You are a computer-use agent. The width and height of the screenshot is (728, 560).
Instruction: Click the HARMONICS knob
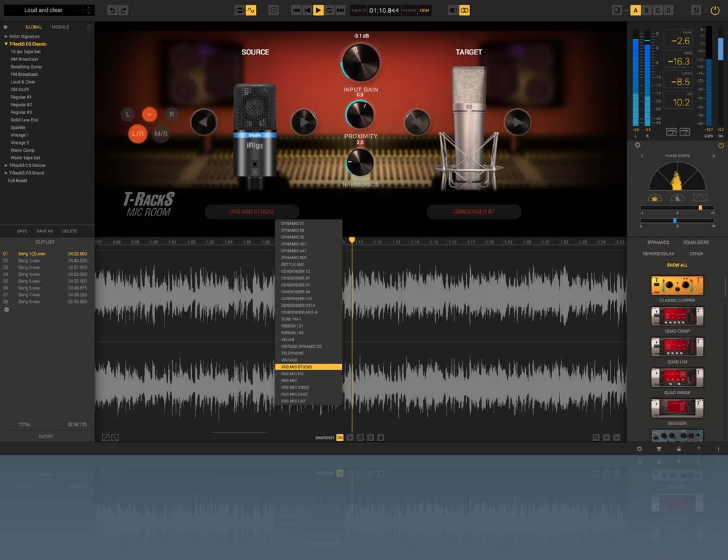pos(360,162)
